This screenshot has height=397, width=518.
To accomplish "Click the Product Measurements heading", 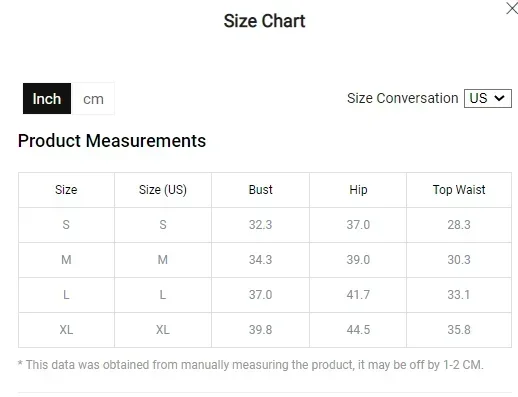I will (112, 141).
